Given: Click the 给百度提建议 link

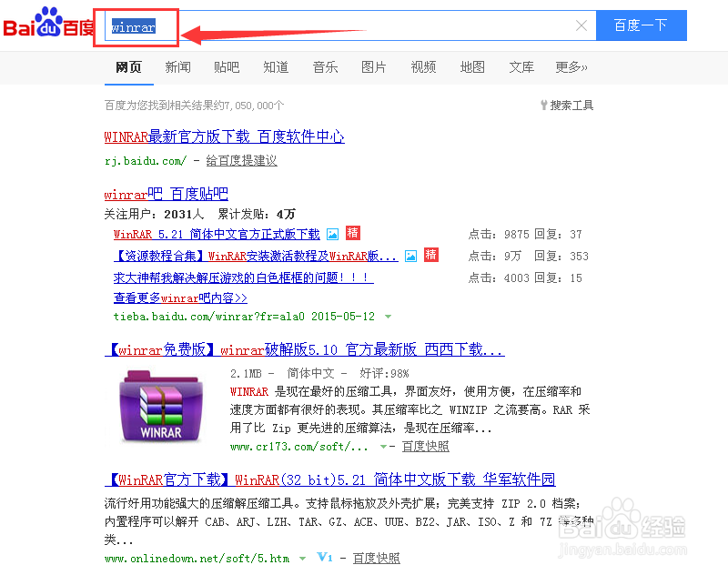Looking at the screenshot, I should point(241,160).
